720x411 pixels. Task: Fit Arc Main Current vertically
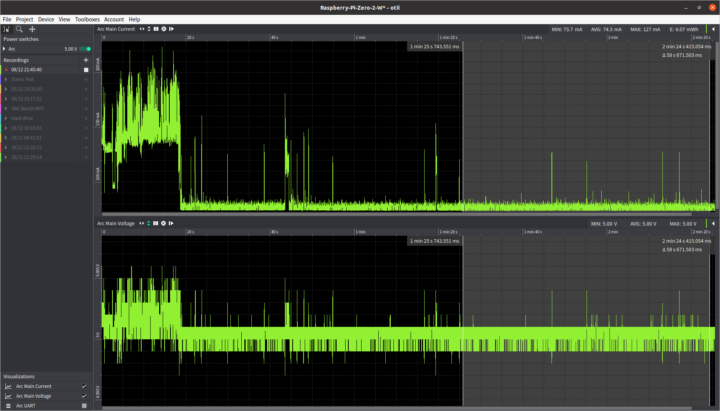click(x=149, y=29)
